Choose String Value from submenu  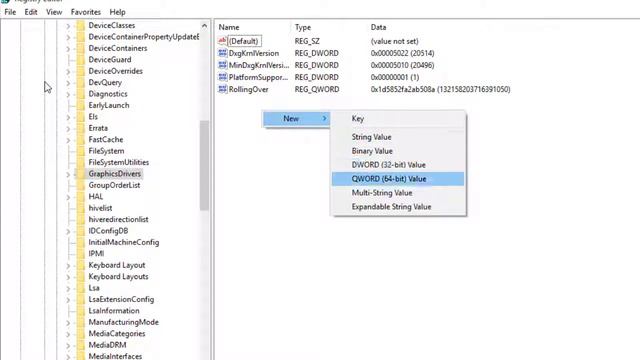tap(398, 137)
